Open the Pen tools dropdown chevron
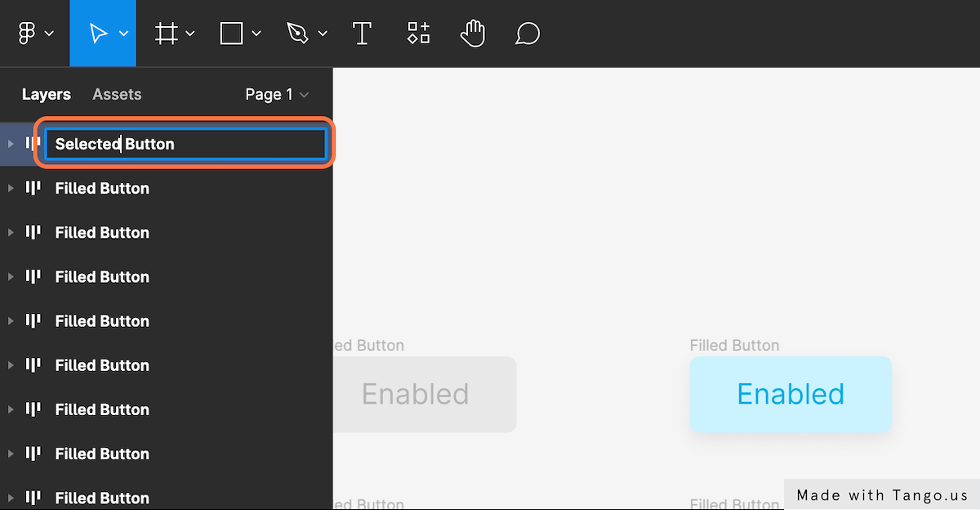 click(323, 34)
